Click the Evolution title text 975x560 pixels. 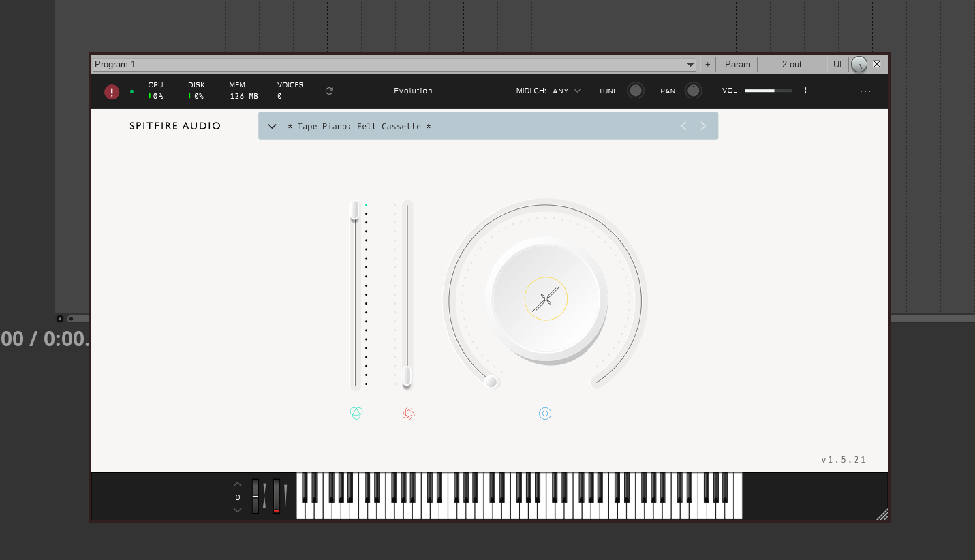(x=413, y=91)
